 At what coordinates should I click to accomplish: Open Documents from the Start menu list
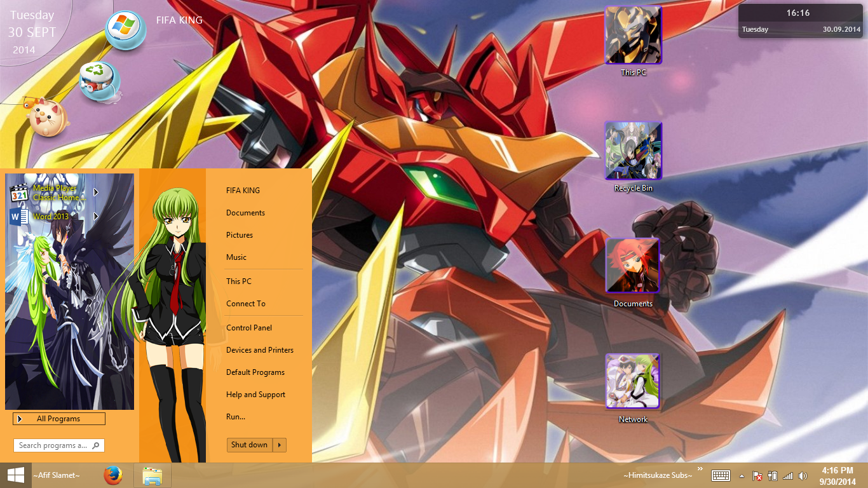click(245, 213)
